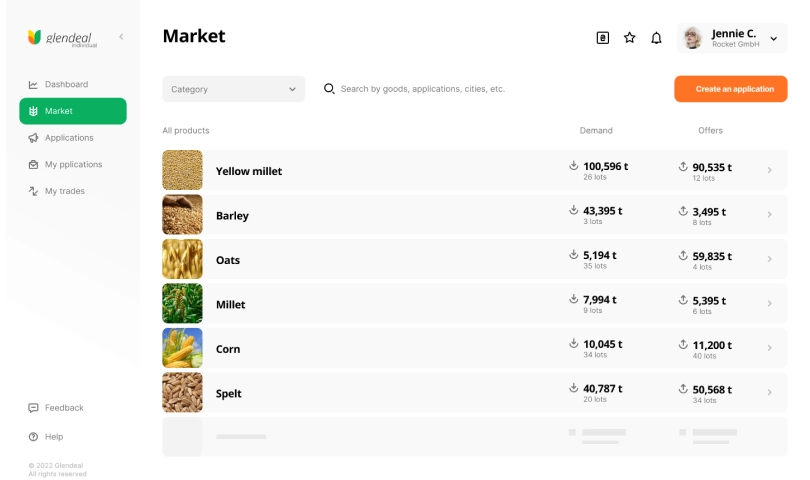This screenshot has height=480, width=810.
Task: Click the Create an application button
Action: point(730,89)
